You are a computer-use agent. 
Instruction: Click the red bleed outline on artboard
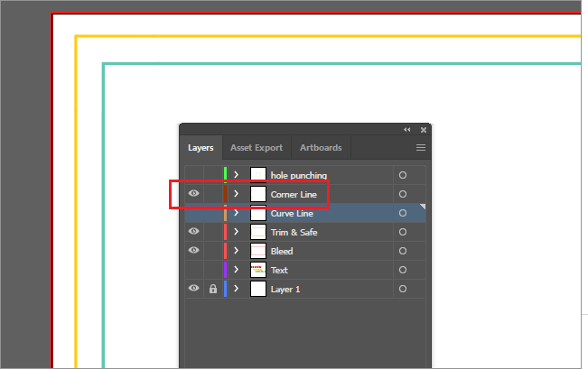click(316, 14)
